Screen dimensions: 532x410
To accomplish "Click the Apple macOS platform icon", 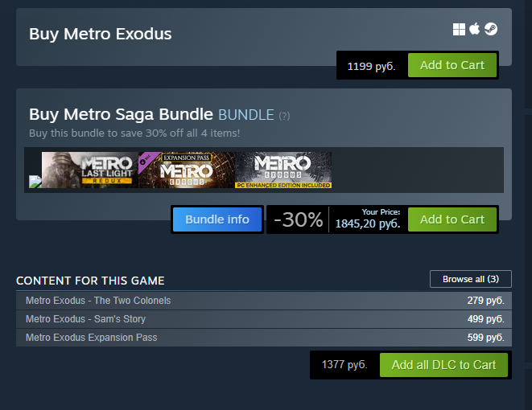I will (x=475, y=30).
